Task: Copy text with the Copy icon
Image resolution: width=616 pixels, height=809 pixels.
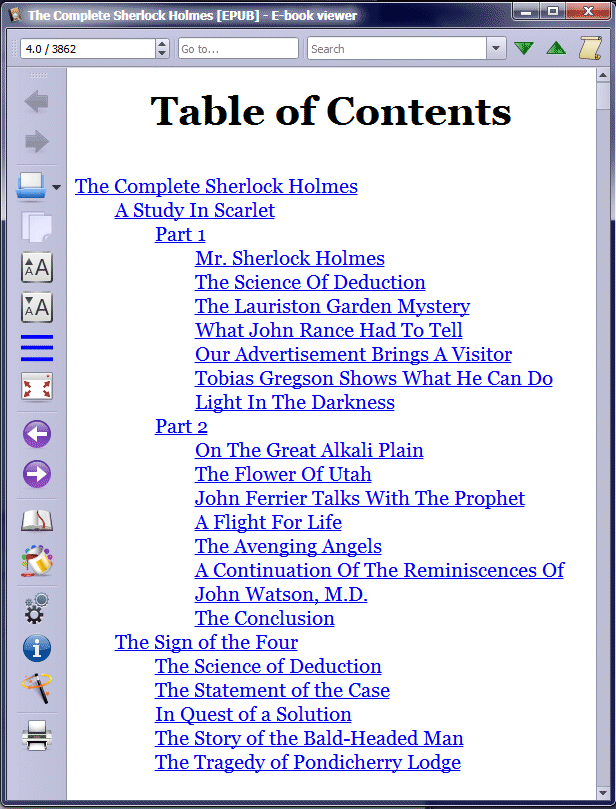Action: [37, 226]
